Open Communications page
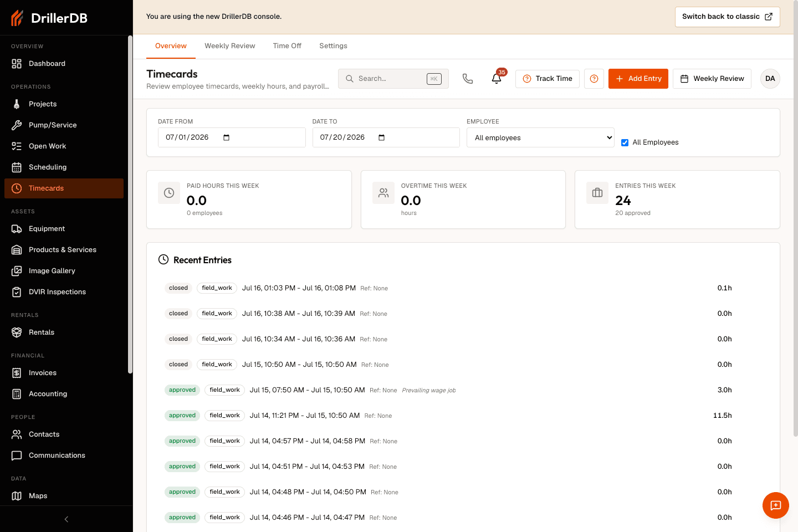 (64, 456)
